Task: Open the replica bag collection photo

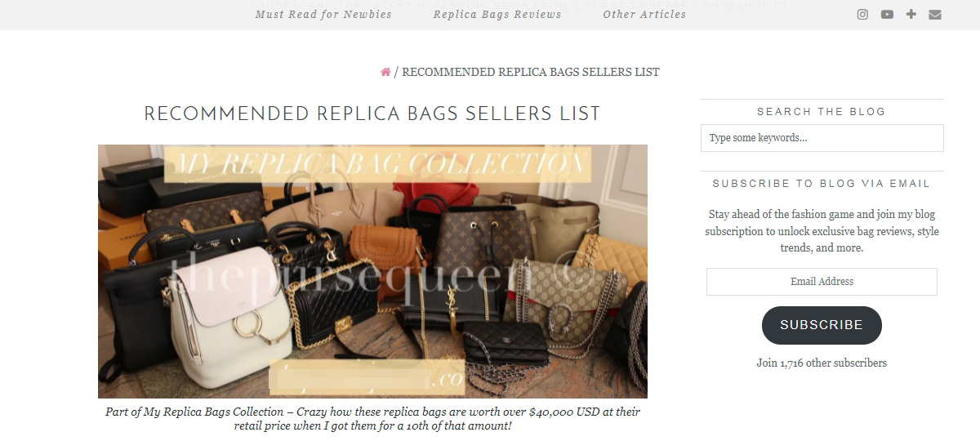Action: [x=372, y=271]
